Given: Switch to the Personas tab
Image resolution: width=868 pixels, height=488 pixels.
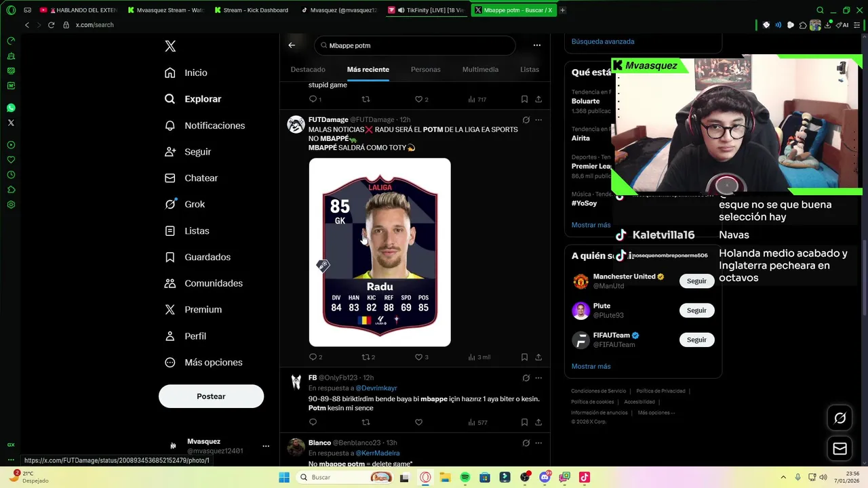Looking at the screenshot, I should tap(426, 69).
